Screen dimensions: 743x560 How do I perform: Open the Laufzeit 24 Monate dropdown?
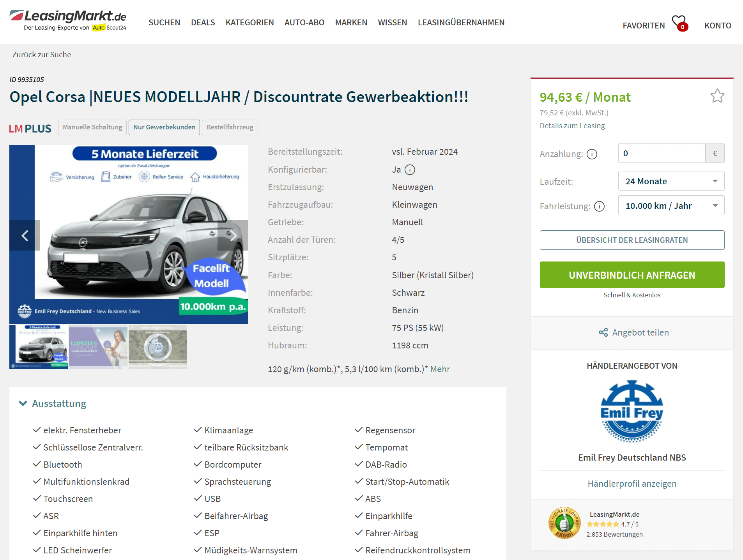671,181
